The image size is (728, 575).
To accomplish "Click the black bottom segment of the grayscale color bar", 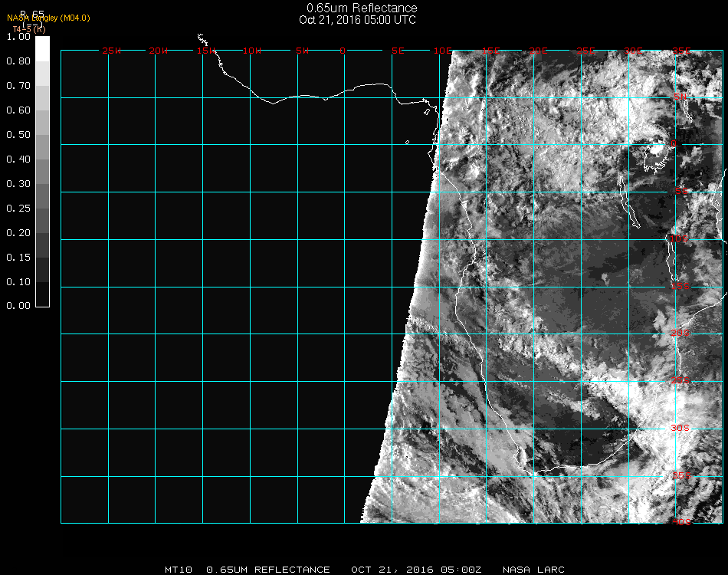I will [42, 294].
